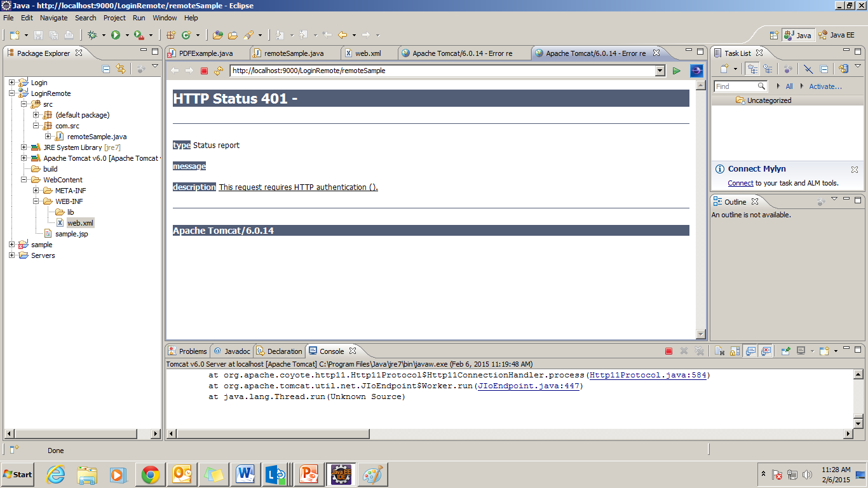Click the Http11Protocol.java:584 link in console
Screen dimensions: 868x488
tap(648, 375)
